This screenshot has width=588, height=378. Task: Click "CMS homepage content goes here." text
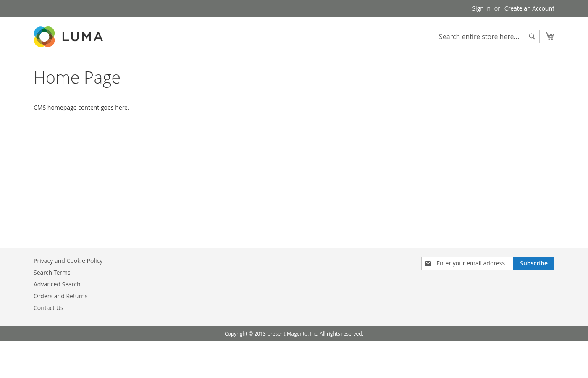coord(81,108)
